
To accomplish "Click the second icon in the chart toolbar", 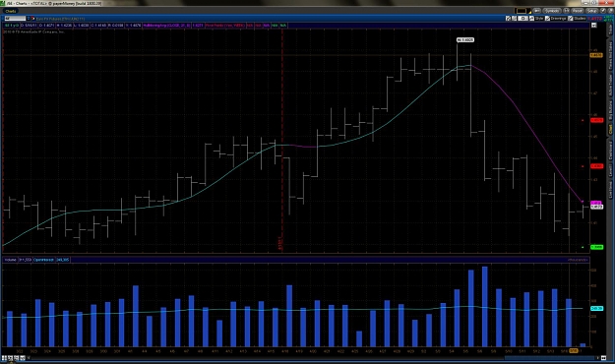I will pyautogui.click(x=515, y=19).
